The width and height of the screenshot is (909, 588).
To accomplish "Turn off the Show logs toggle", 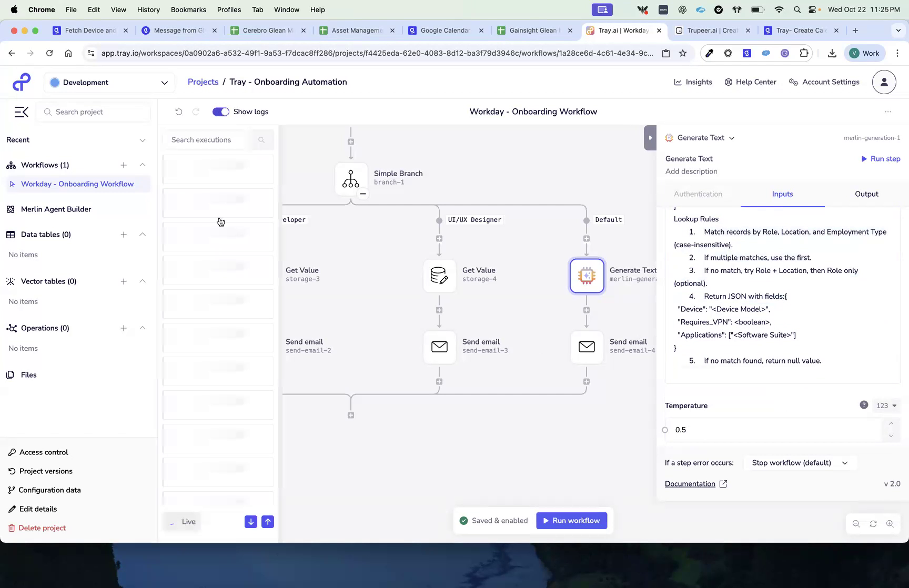I will tap(220, 111).
